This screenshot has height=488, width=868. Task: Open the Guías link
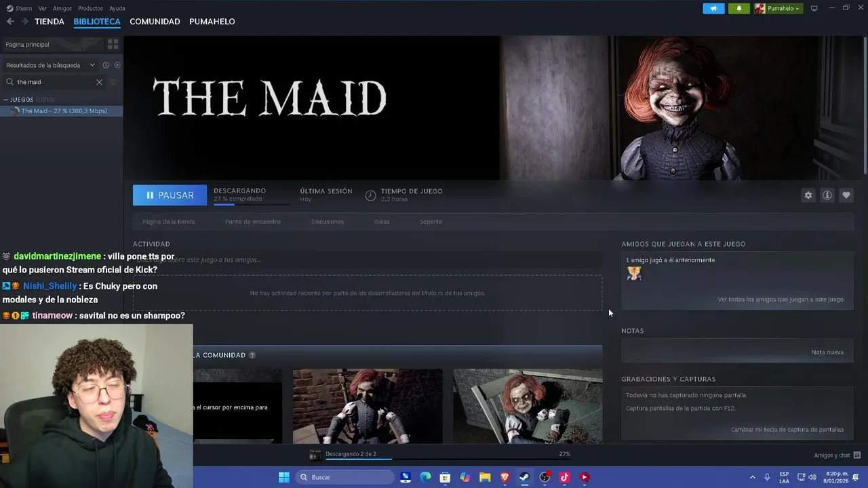click(x=382, y=222)
